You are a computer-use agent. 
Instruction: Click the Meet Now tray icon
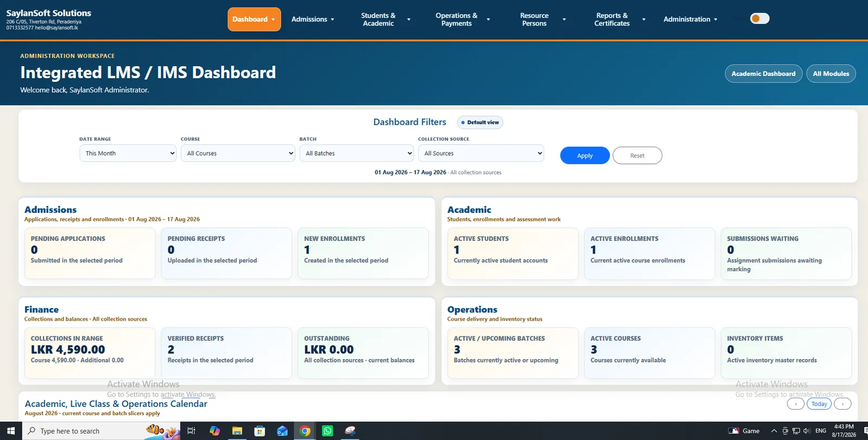tap(785, 431)
